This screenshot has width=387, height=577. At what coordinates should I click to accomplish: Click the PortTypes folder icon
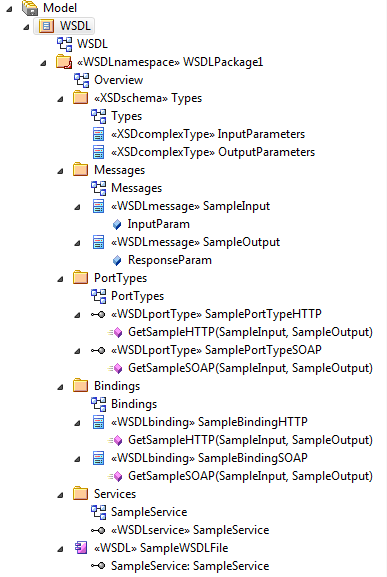(x=81, y=278)
